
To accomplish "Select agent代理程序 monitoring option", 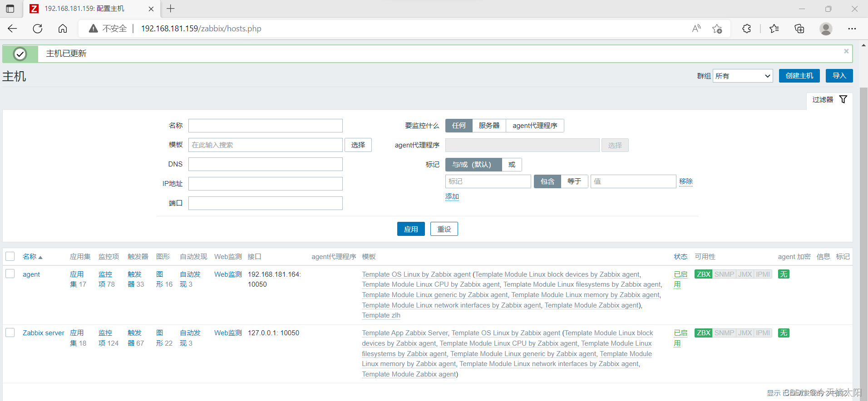I will [x=535, y=126].
